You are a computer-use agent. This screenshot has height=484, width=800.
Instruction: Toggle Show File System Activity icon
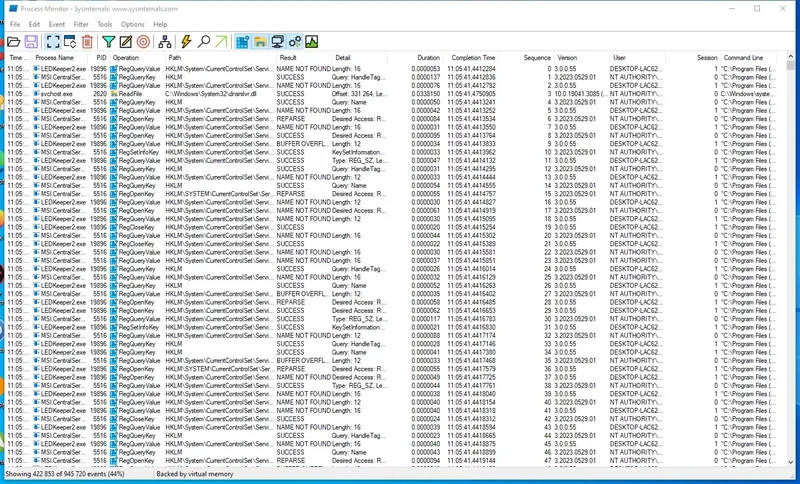(x=260, y=42)
